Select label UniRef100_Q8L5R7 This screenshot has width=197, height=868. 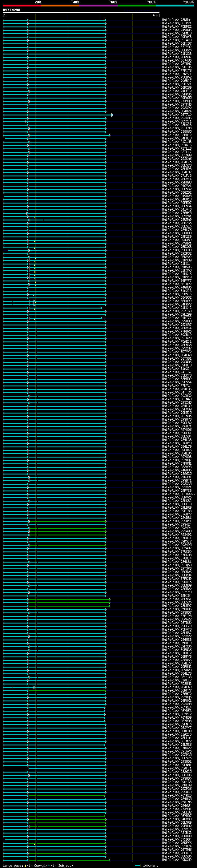tap(177, 606)
